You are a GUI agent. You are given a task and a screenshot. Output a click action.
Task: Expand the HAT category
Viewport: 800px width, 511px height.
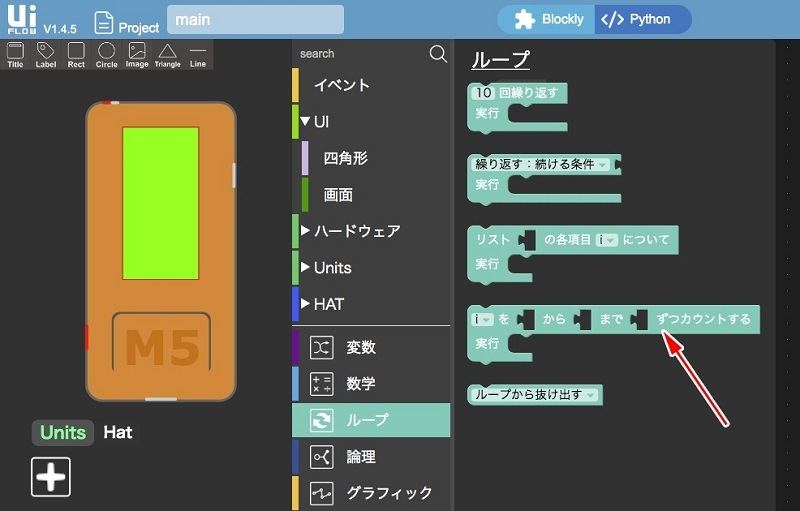306,304
